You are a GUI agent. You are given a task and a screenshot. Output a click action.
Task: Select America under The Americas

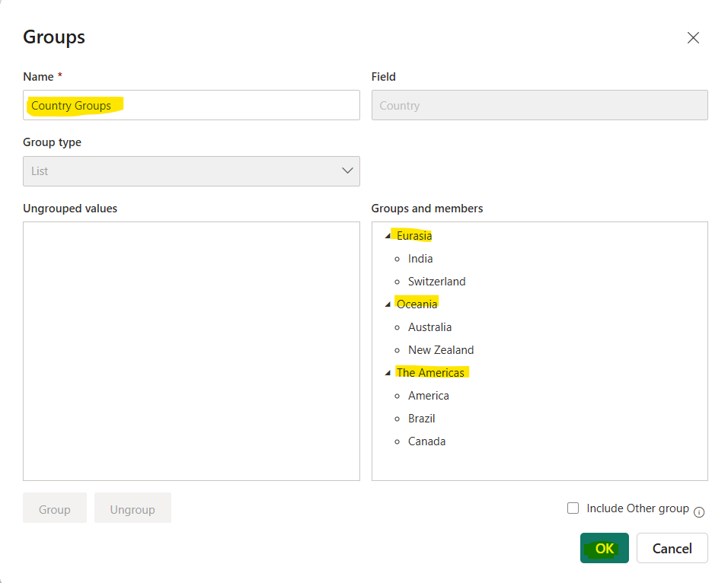click(428, 395)
